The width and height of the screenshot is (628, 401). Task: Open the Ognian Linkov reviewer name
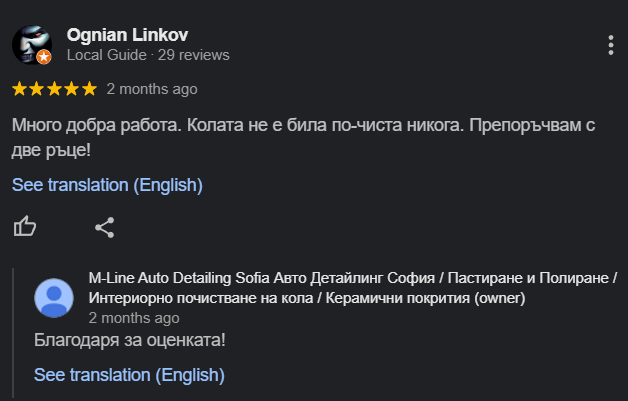127,35
